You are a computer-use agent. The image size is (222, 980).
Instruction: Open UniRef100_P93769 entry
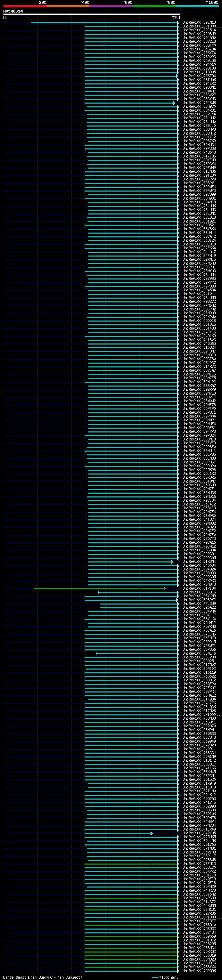pos(199,141)
